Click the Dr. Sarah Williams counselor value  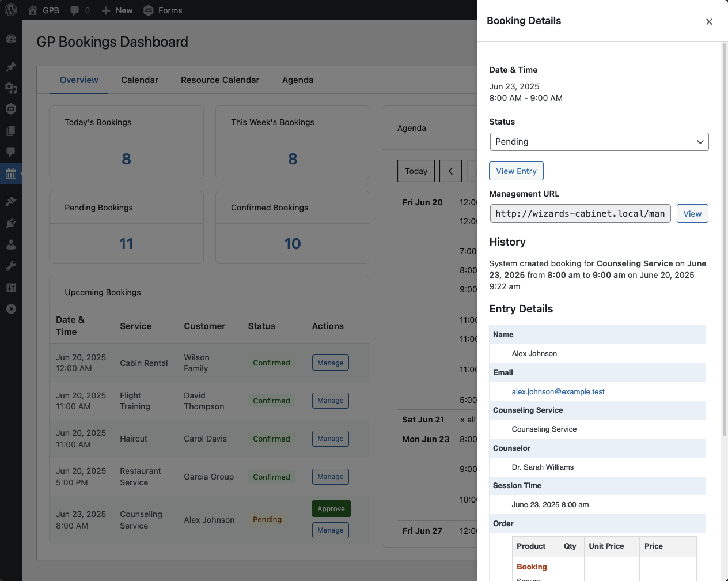click(x=543, y=467)
